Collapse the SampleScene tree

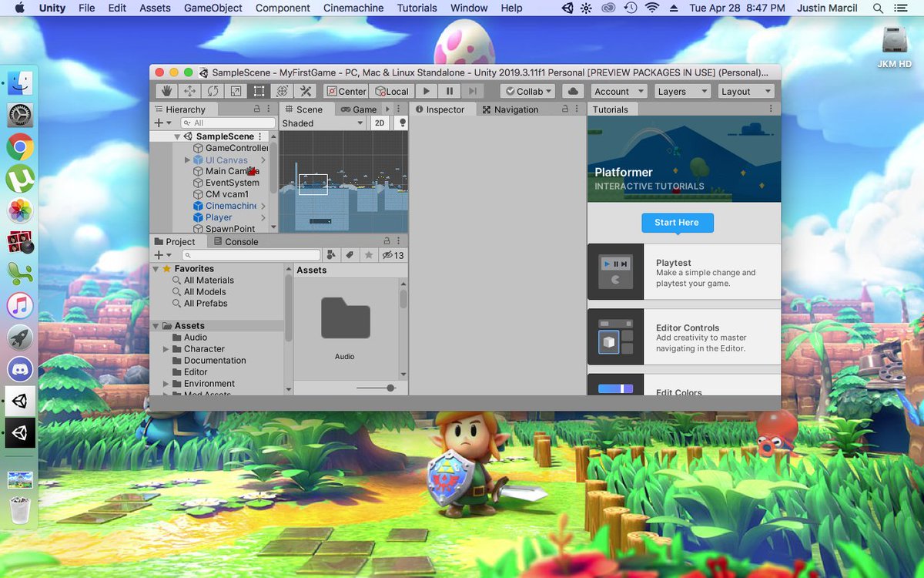(177, 136)
